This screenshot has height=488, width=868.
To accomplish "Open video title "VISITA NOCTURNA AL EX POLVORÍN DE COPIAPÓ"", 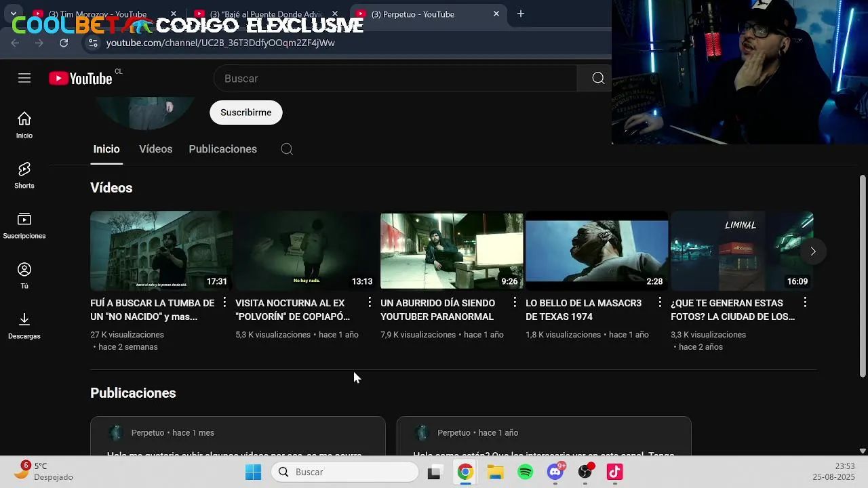I will click(292, 310).
